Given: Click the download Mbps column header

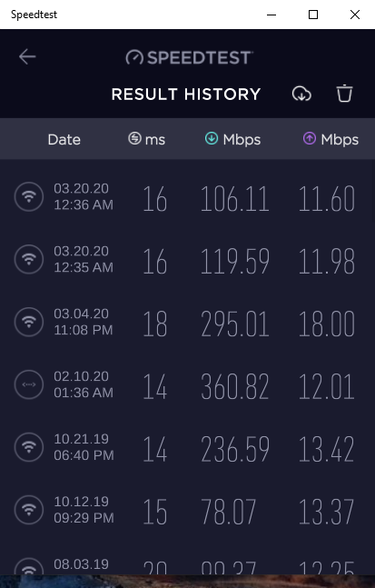Looking at the screenshot, I should click(232, 139).
